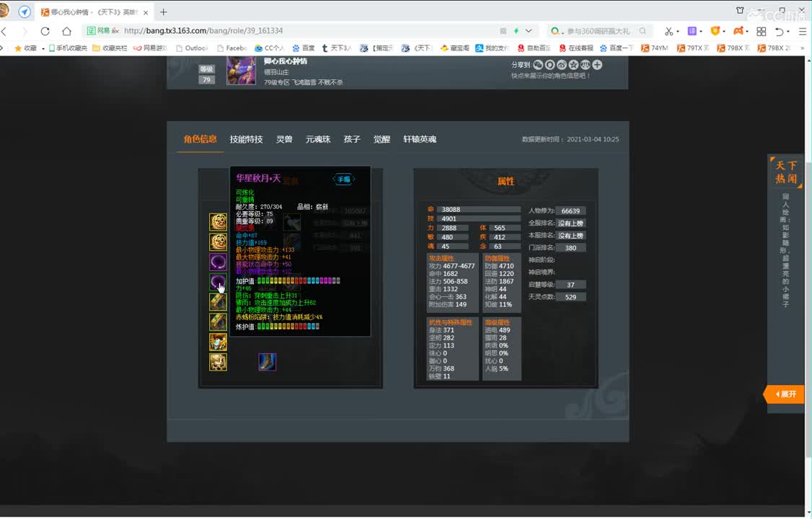Open the address bar dropdown arrow

coord(529,31)
